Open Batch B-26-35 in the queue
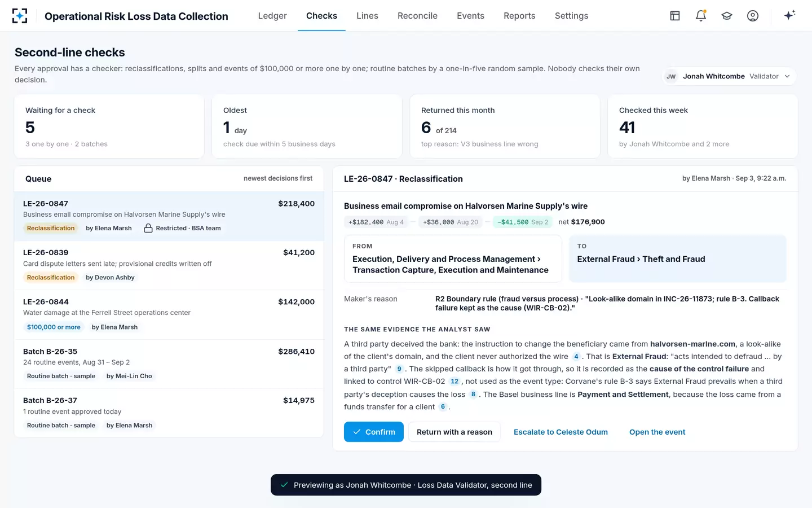Image resolution: width=812 pixels, height=508 pixels. [169, 364]
